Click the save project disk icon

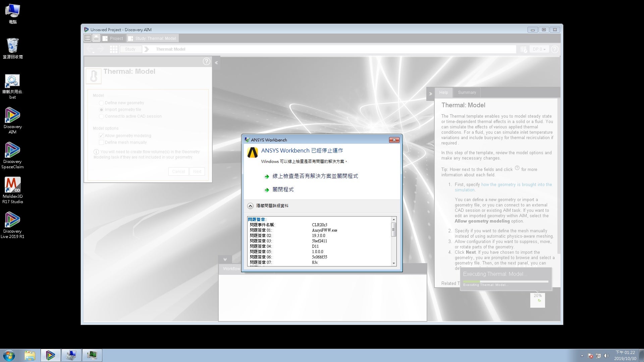point(96,38)
